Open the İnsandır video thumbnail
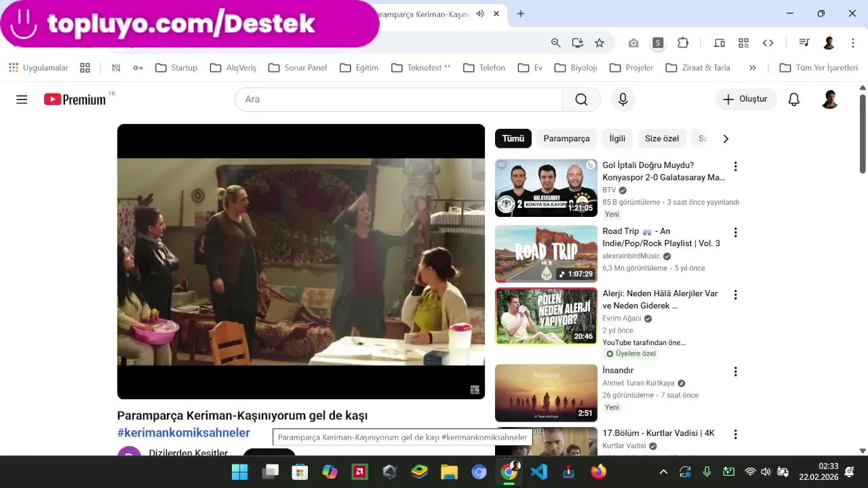Viewport: 868px width, 488px height. pyautogui.click(x=546, y=393)
